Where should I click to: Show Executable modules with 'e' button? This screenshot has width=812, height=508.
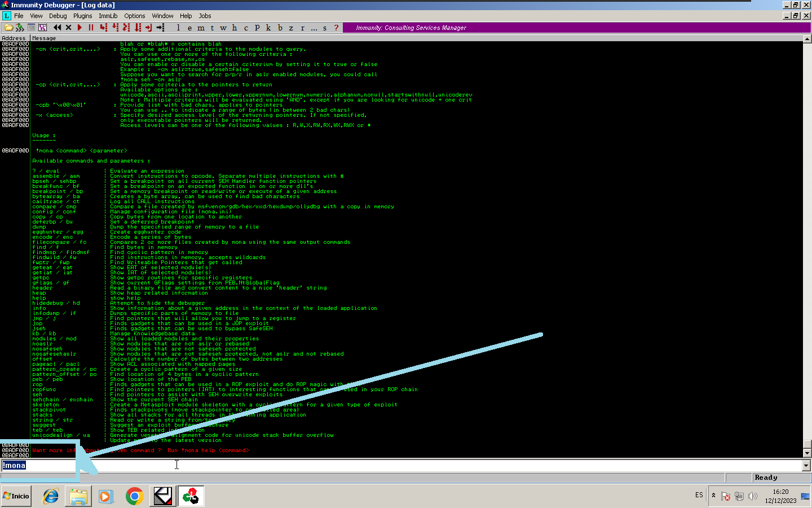point(190,28)
